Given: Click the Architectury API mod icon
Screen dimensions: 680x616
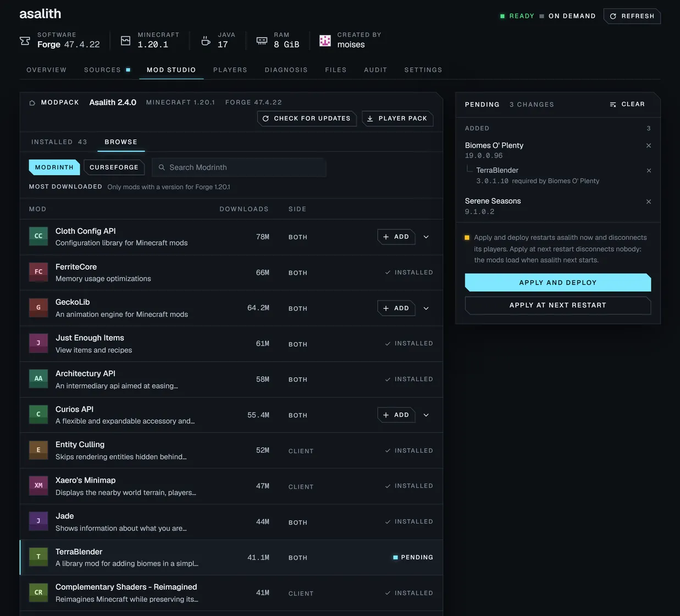Looking at the screenshot, I should pos(38,379).
